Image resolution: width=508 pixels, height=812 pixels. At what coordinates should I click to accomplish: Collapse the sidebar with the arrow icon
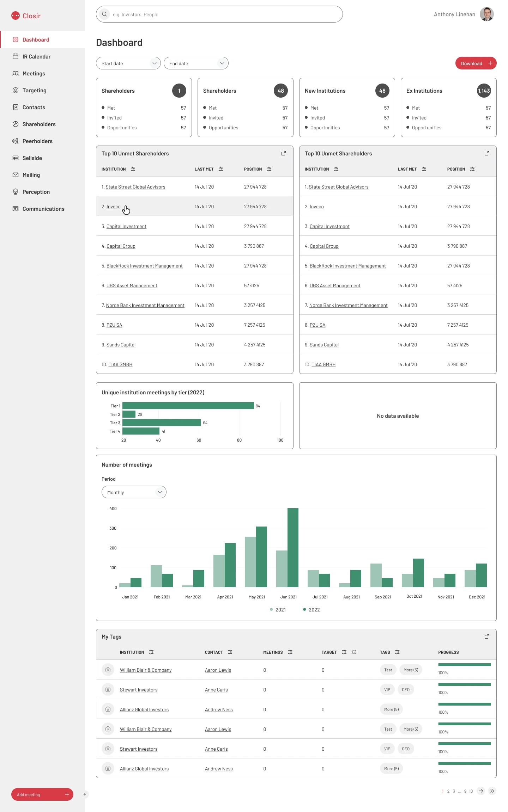click(85, 794)
